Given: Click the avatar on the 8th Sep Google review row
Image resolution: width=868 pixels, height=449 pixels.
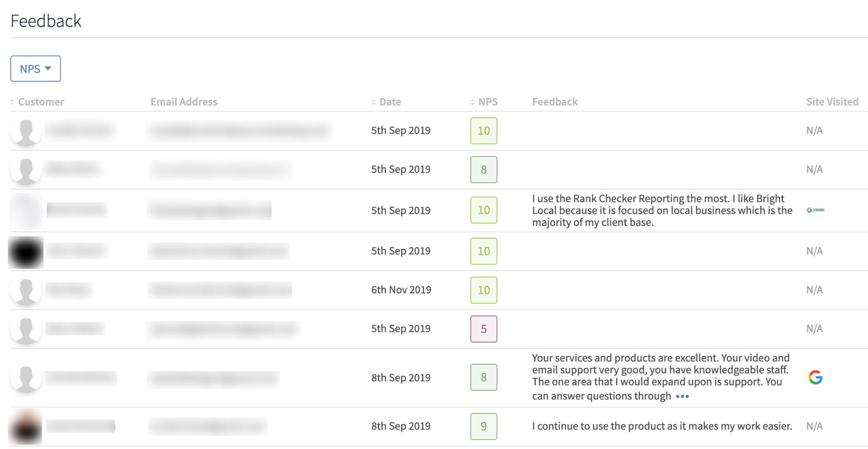Looking at the screenshot, I should click(x=26, y=377).
